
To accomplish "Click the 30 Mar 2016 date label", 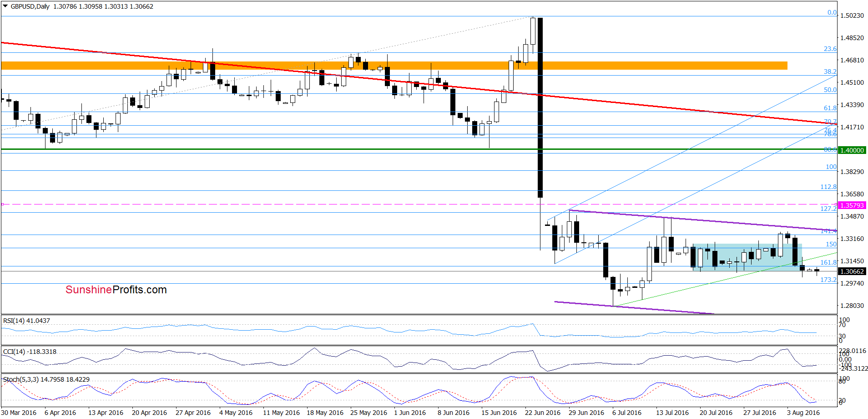I will pyautogui.click(x=19, y=413).
